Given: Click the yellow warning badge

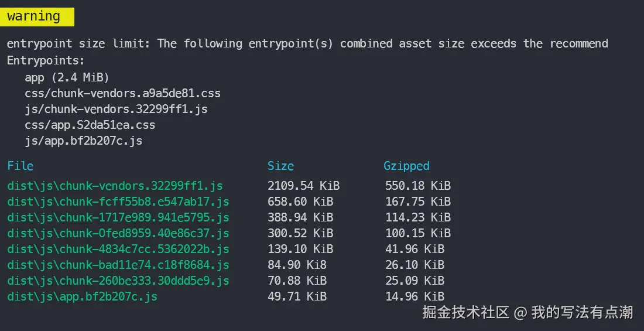Looking at the screenshot, I should click(x=34, y=16).
